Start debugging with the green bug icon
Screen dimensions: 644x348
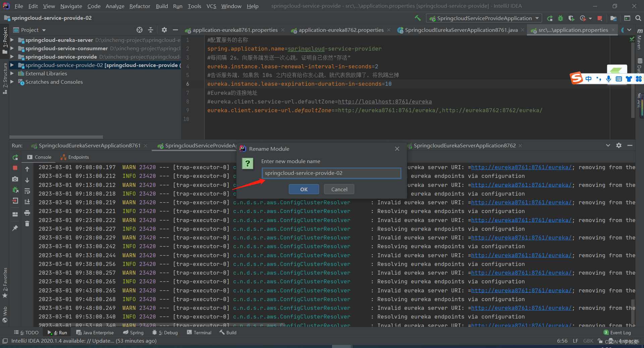[560, 18]
